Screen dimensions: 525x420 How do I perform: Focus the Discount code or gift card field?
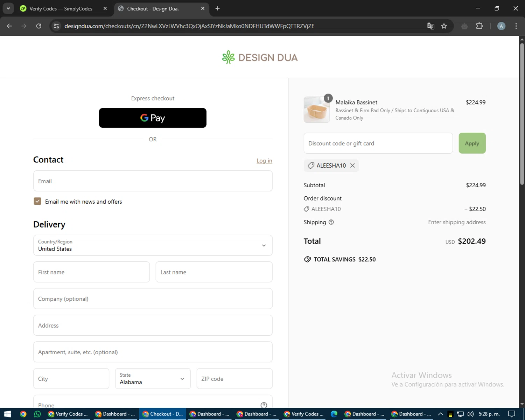point(378,143)
